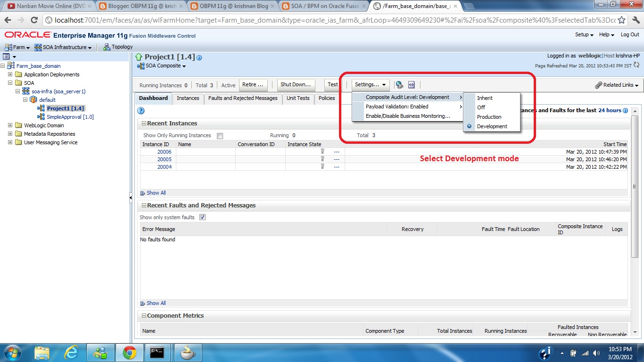Refresh the page using the refresh icon

[636, 66]
